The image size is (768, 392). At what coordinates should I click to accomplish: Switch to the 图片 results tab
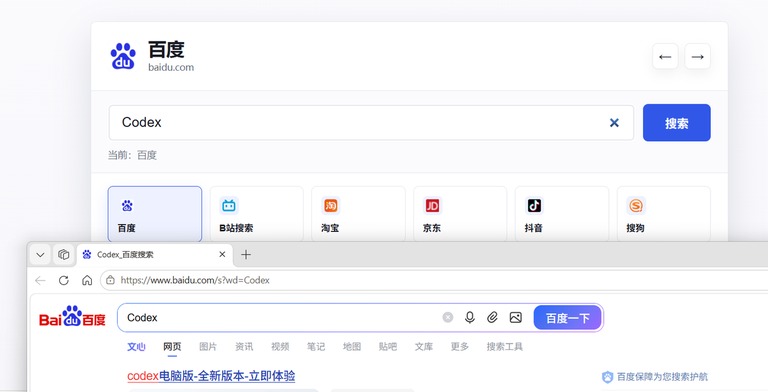[x=208, y=347]
